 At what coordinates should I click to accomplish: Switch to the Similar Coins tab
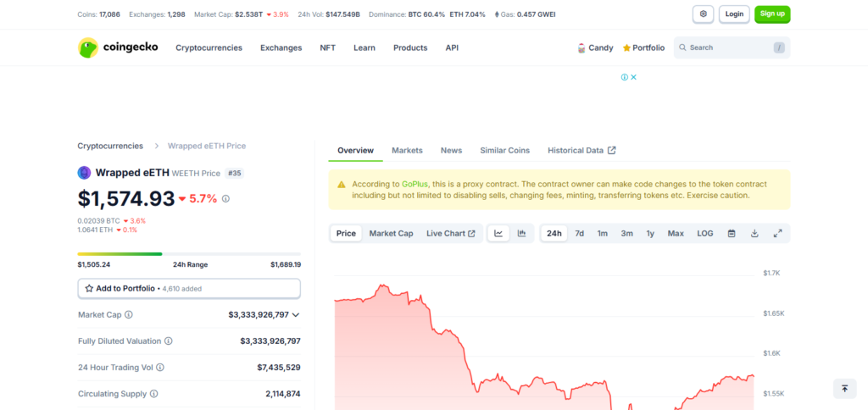click(x=505, y=151)
